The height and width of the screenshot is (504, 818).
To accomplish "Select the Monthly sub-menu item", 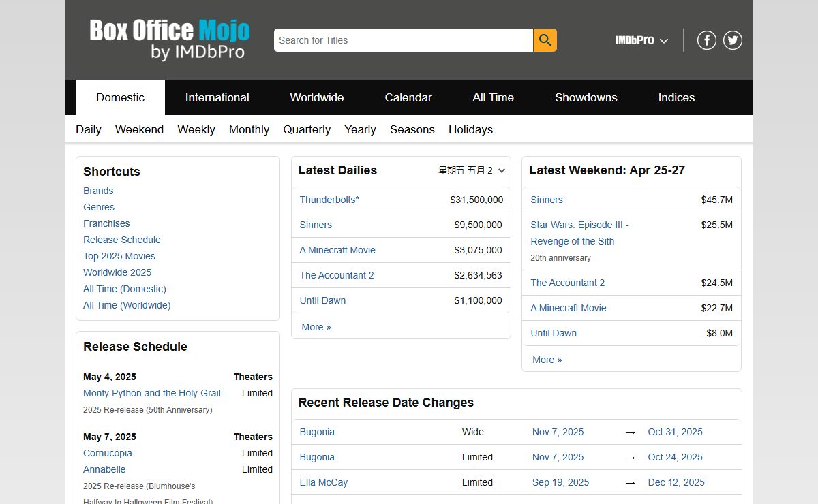I will [249, 129].
